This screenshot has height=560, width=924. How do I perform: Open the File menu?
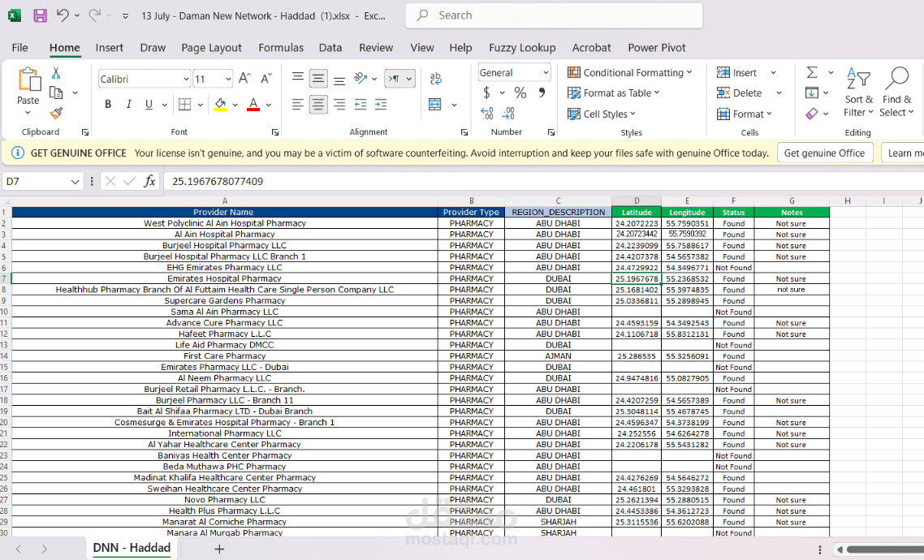(x=19, y=48)
